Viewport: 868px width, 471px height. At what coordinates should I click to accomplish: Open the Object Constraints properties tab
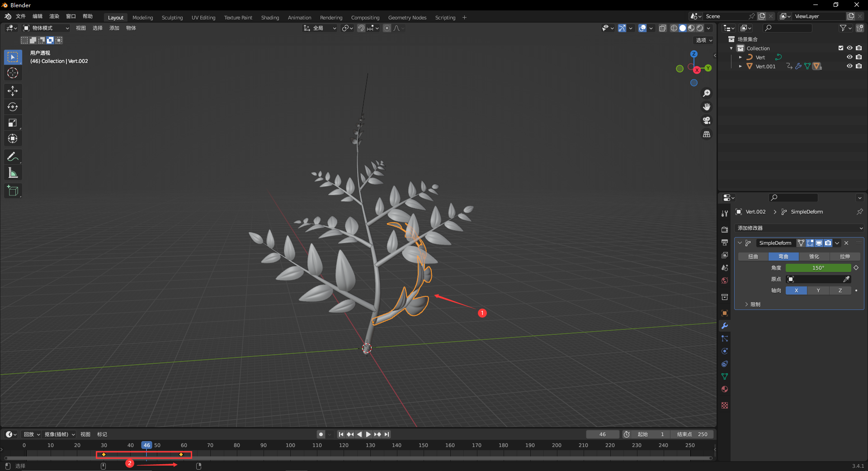click(725, 364)
